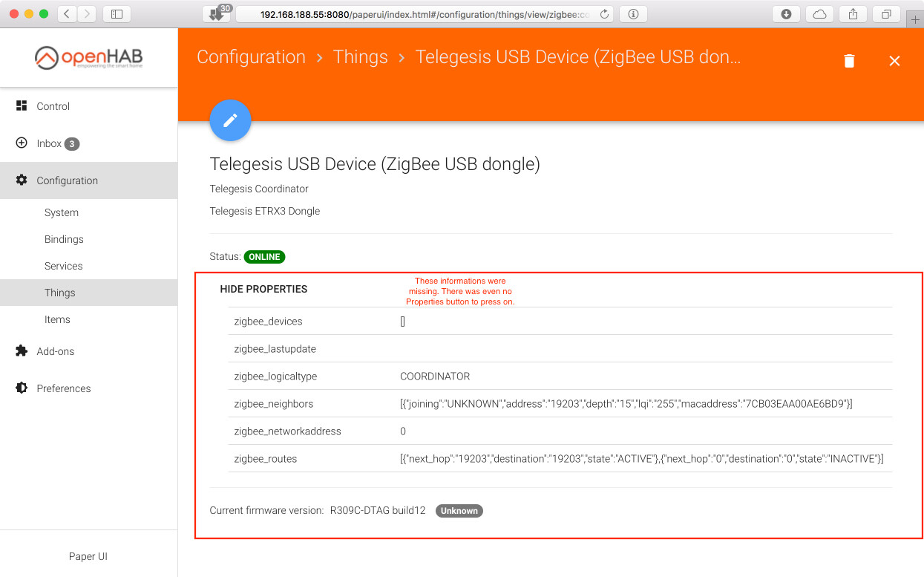924x577 pixels.
Task: Click the zigbee_lastupdate property label
Action: pyautogui.click(x=275, y=349)
